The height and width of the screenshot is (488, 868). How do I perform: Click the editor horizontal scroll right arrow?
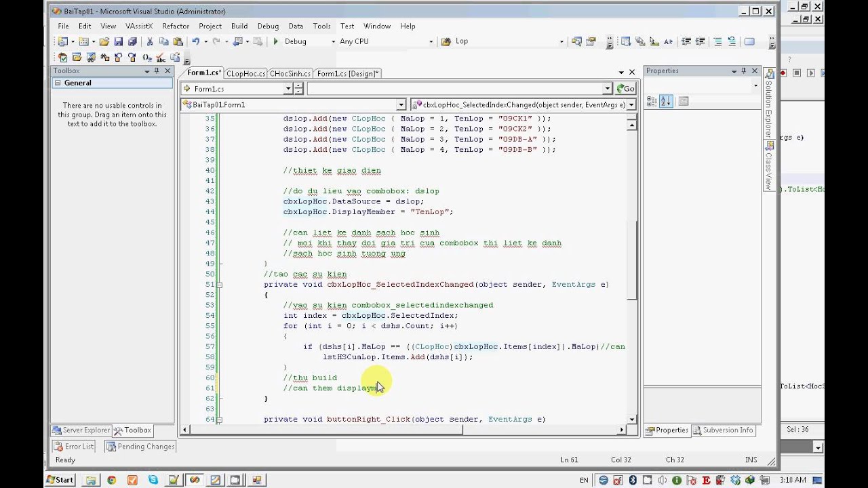coord(622,430)
